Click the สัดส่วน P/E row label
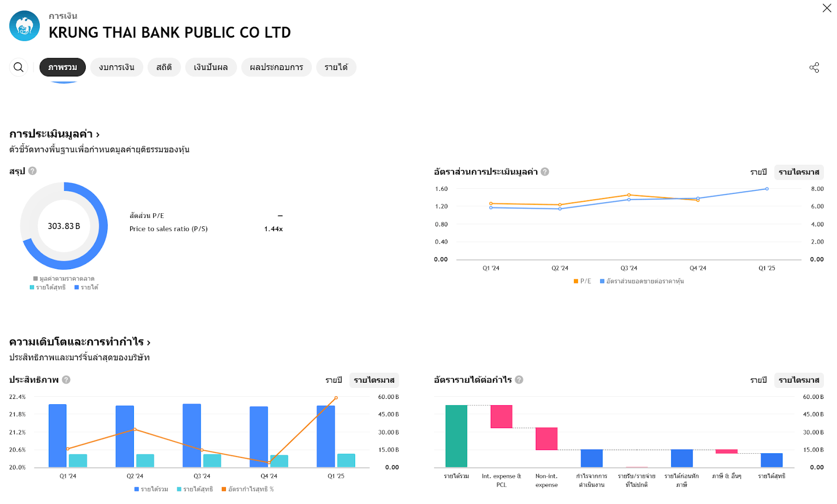The height and width of the screenshot is (504, 837). 146,215
